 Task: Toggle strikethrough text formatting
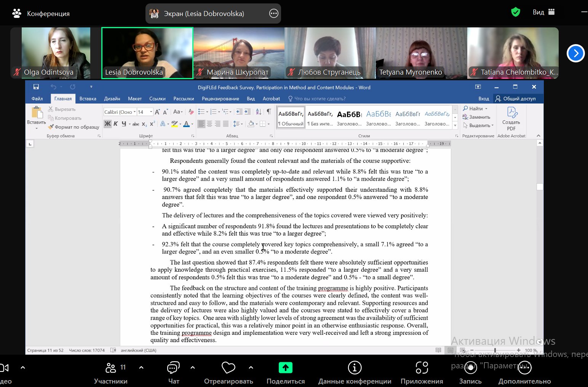136,124
